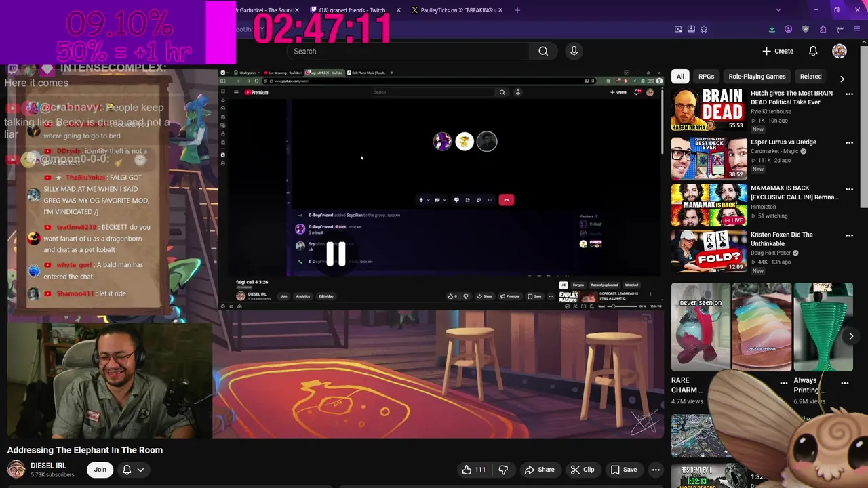Open the DIESEL IRL channel avatar
This screenshot has height=488, width=868.
16,469
